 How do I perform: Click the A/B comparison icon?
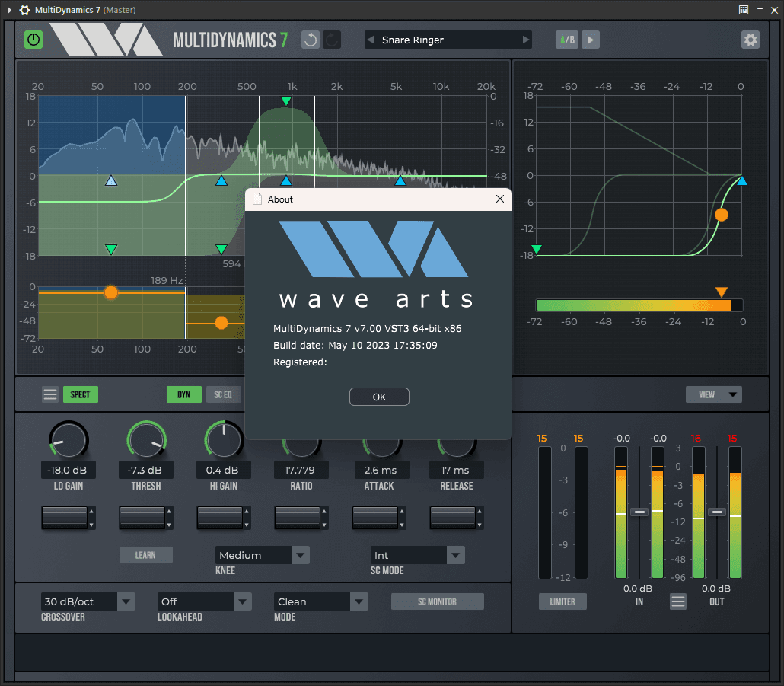(x=566, y=39)
